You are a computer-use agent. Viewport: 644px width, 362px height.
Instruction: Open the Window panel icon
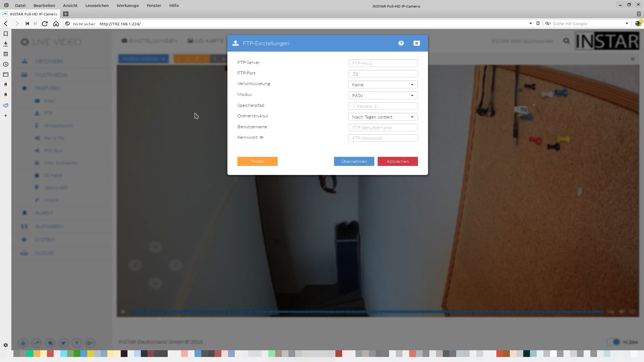6,74
